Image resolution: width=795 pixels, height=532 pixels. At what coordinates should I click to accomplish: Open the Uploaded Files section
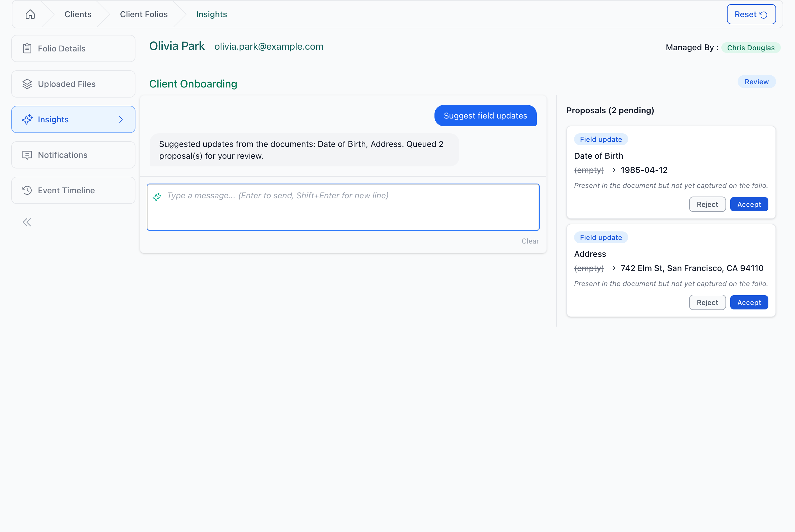(x=73, y=84)
